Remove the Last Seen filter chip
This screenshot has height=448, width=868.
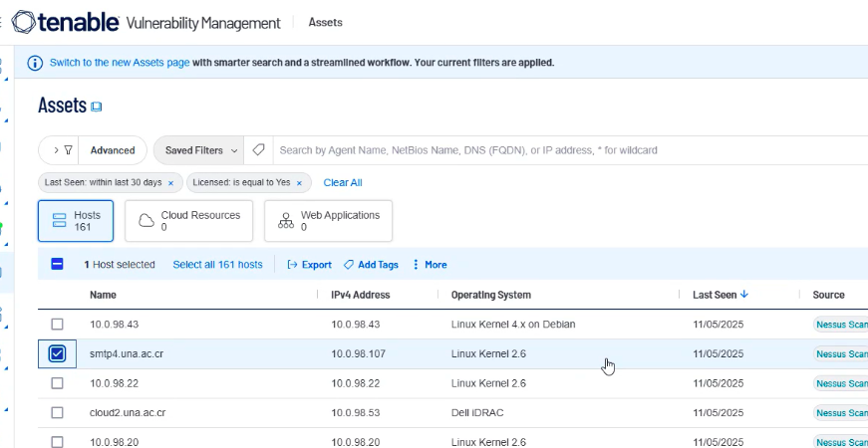click(x=170, y=183)
